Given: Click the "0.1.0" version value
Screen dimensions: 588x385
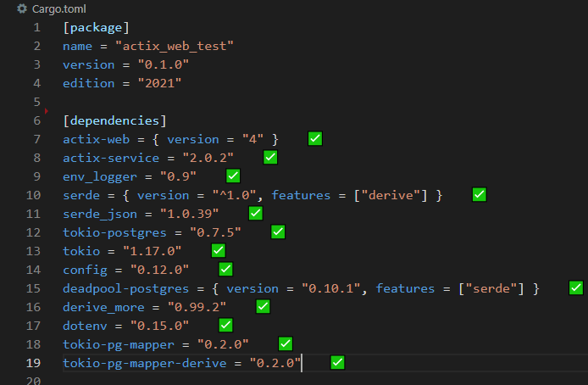Looking at the screenshot, I should (x=164, y=65).
